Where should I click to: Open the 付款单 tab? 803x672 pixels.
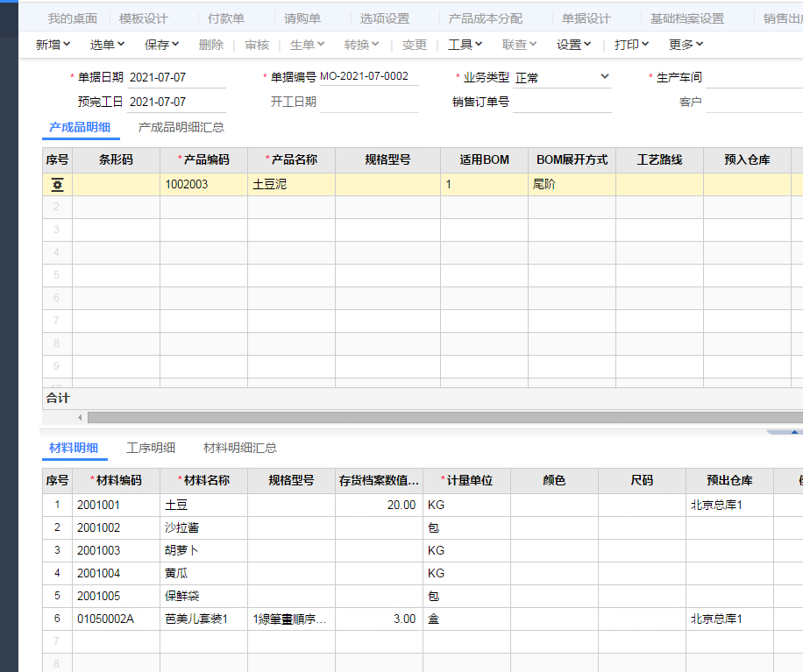[x=226, y=18]
